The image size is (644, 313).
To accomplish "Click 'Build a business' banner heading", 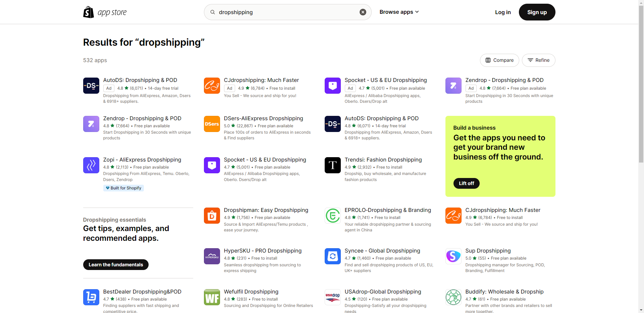I will (474, 128).
